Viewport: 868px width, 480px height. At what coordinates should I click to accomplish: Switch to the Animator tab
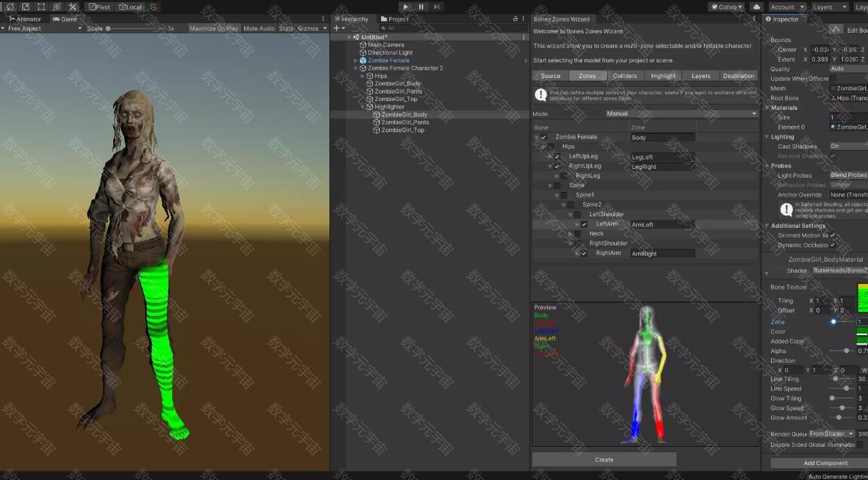pyautogui.click(x=24, y=19)
